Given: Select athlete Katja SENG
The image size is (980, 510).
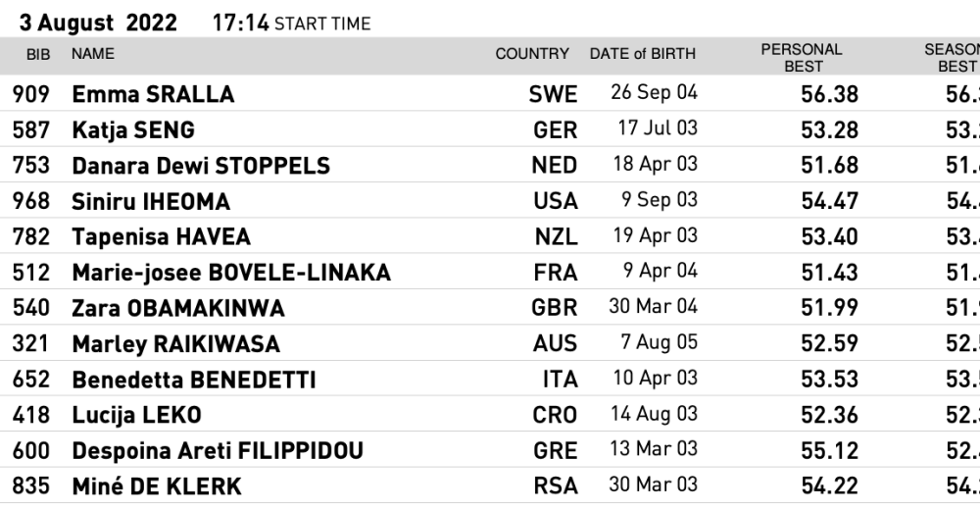Looking at the screenshot, I should (133, 129).
